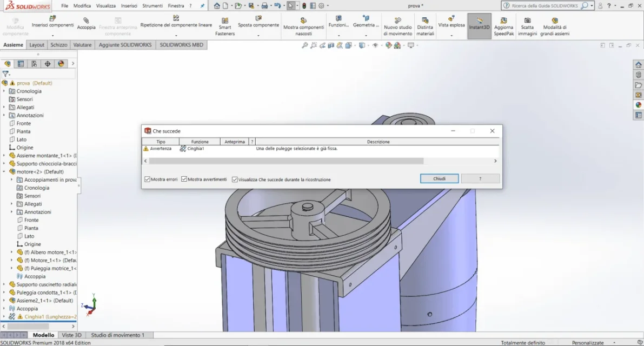Viewport: 644px width, 346px height.
Task: Click the Scatta immagini tool
Action: coord(527,26)
